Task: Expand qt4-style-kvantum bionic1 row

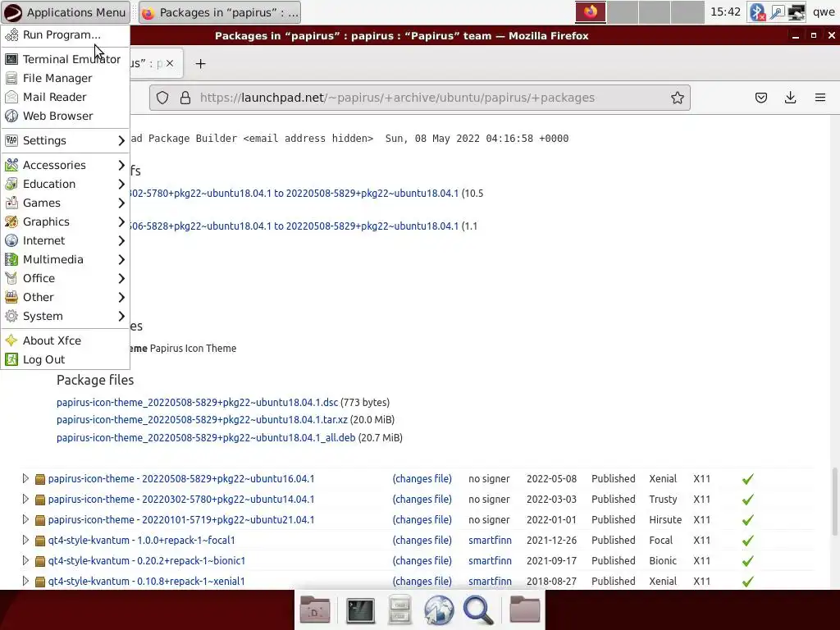Action: 25,560
